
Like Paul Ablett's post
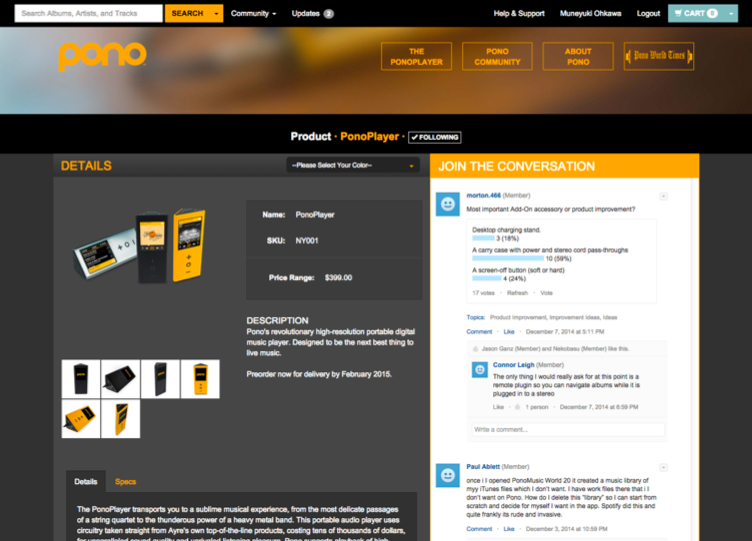[x=509, y=529]
